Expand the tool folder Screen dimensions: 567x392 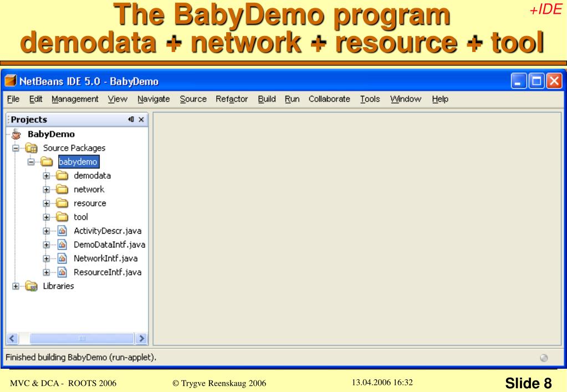pyautogui.click(x=47, y=217)
